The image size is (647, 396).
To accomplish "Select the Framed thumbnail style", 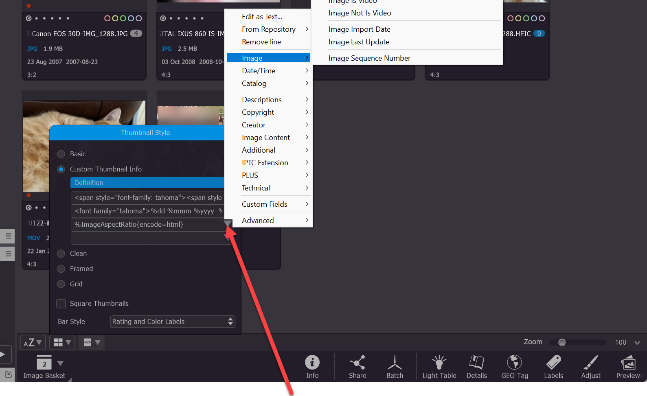I will (61, 269).
